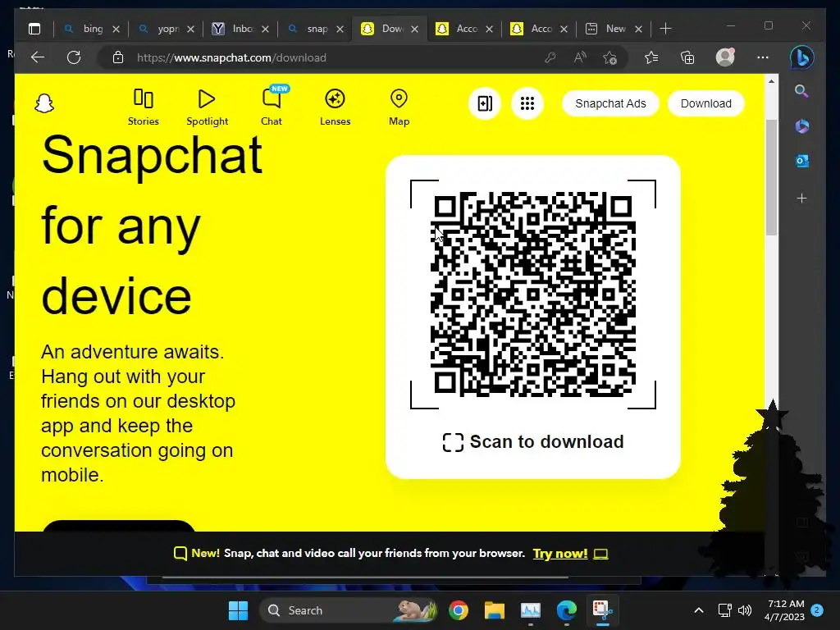This screenshot has height=630, width=840.
Task: Click the password key icon
Action: (550, 57)
